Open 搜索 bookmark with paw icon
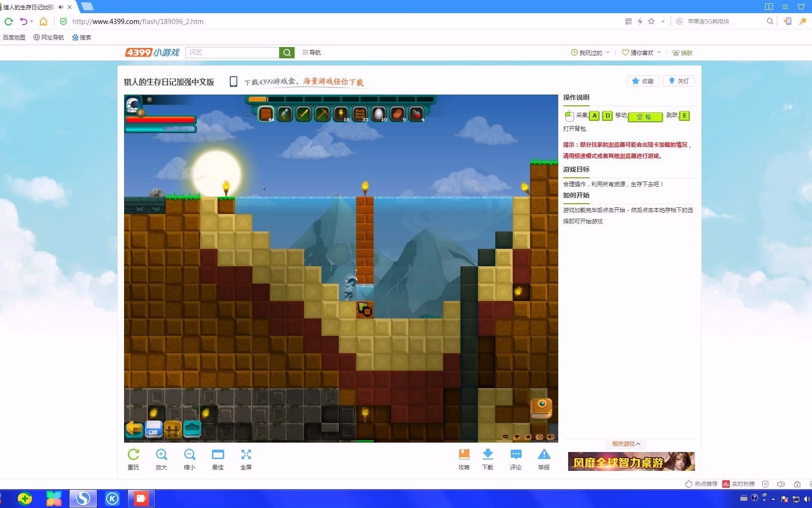Screen dimensions: 812x508 tap(82, 38)
